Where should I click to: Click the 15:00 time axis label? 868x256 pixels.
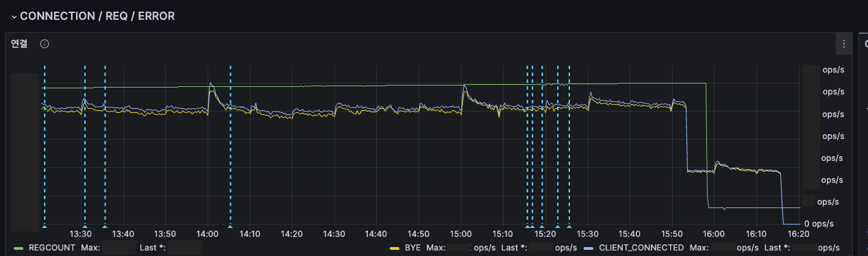click(460, 234)
